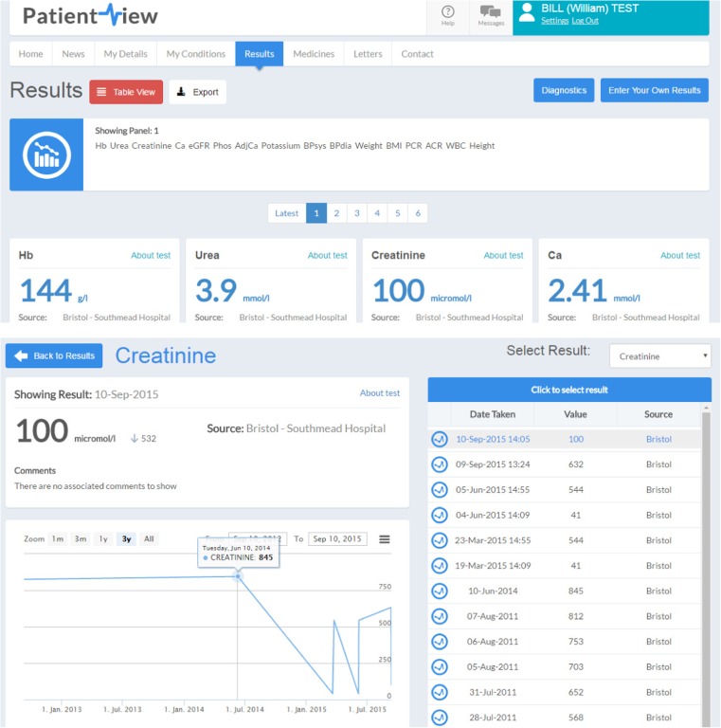721x728 pixels.
Task: Jump to Latest results panel
Action: [286, 213]
